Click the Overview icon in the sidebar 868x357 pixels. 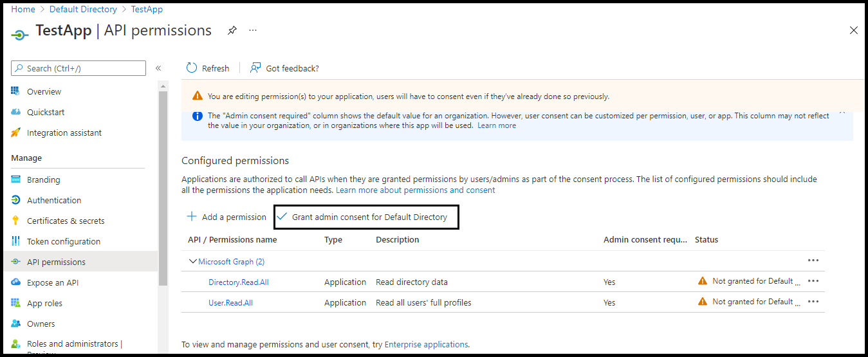coord(16,91)
